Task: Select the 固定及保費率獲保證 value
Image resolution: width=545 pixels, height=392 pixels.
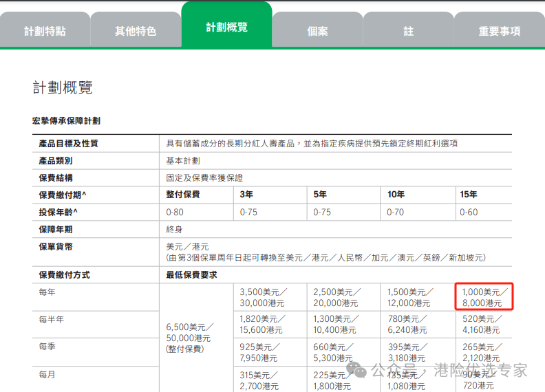Action: pos(204,178)
